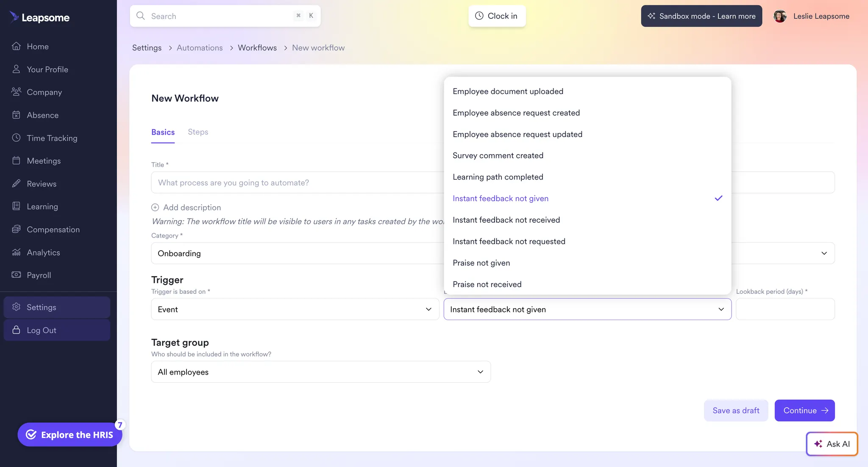
Task: Open the Reviews section icon
Action: [16, 183]
